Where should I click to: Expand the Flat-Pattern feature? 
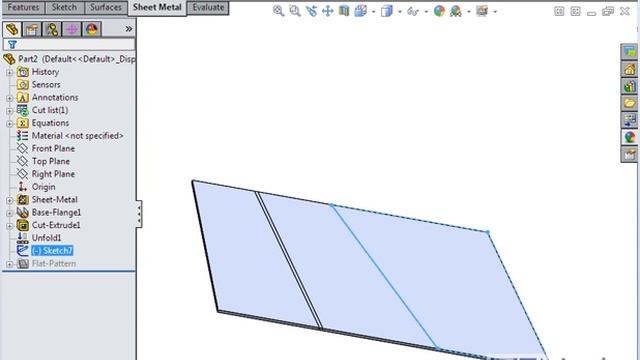click(9, 264)
